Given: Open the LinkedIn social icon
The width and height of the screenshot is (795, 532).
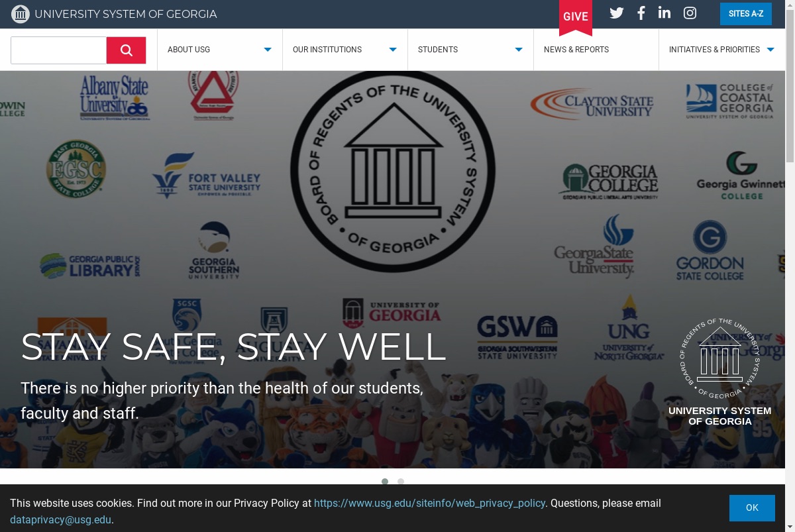Looking at the screenshot, I should pos(664,13).
